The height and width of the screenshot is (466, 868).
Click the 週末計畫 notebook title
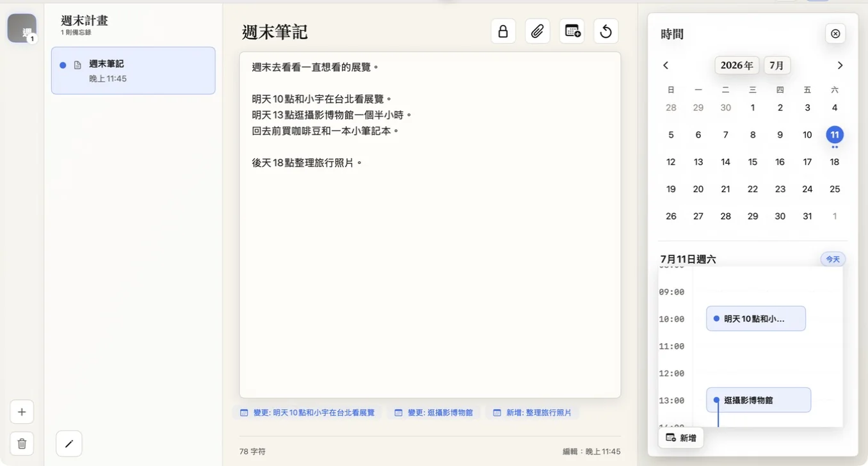point(84,20)
